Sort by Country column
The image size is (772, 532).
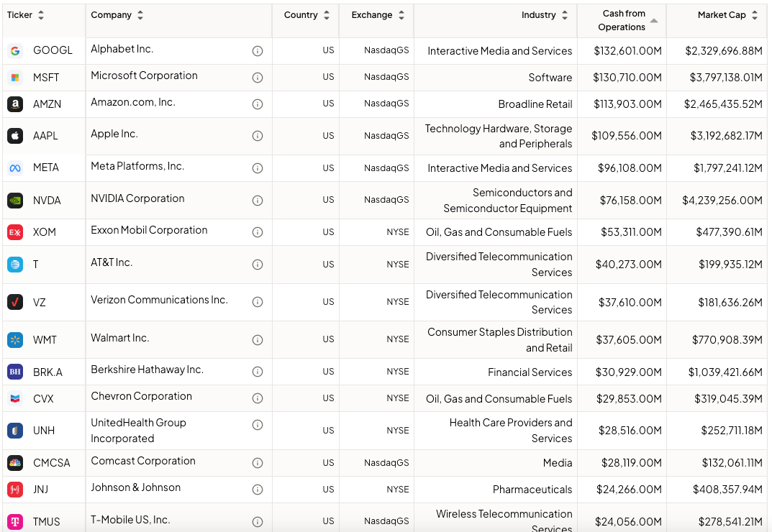327,15
